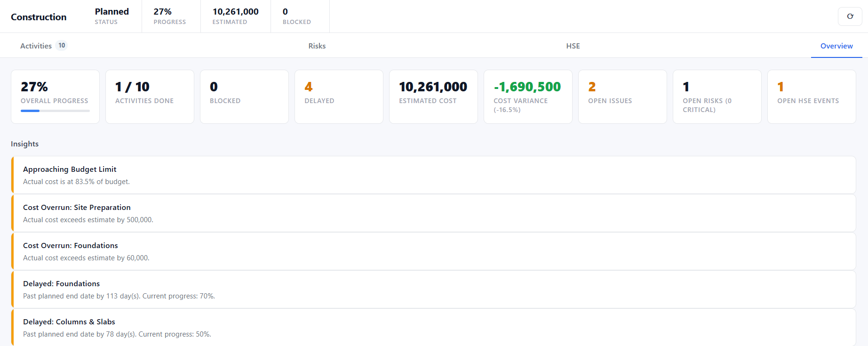868x346 pixels.
Task: Open the Approaching Budget Limit insight
Action: 433,175
